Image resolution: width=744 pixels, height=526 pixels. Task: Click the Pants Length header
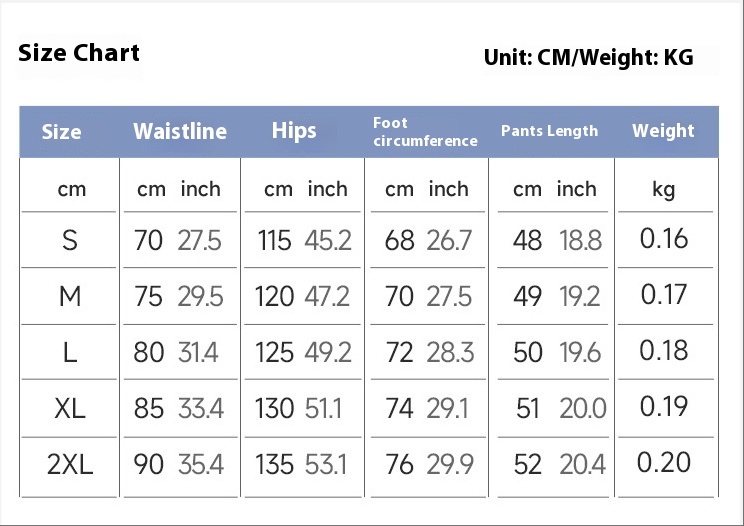[549, 131]
